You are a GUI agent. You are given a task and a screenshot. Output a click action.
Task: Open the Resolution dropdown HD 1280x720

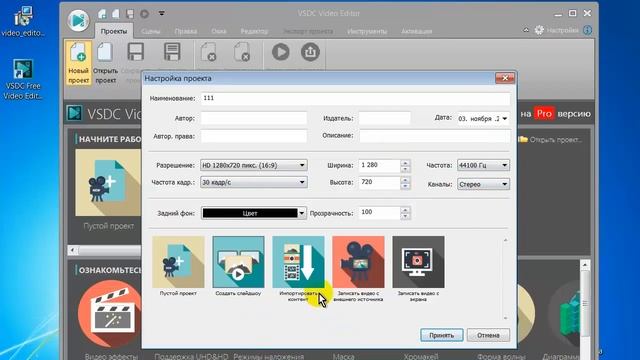point(253,165)
